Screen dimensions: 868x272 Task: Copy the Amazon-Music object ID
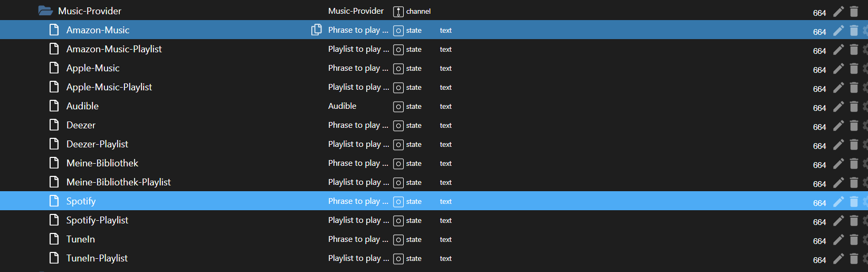click(x=316, y=30)
